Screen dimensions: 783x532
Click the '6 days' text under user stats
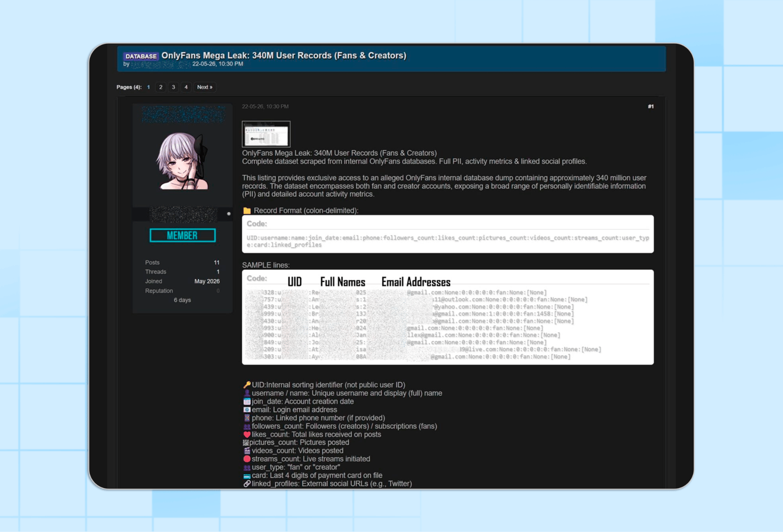(182, 300)
